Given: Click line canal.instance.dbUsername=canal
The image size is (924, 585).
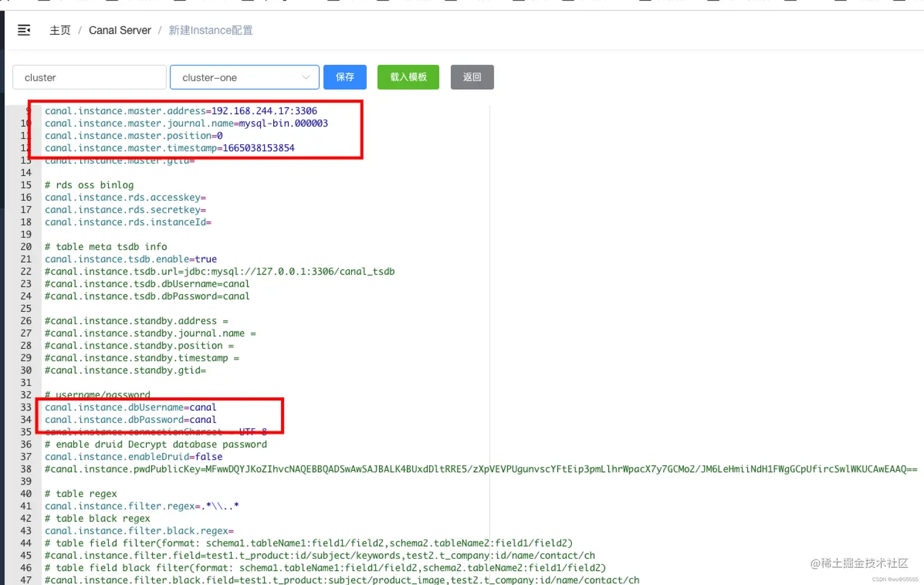Looking at the screenshot, I should pyautogui.click(x=131, y=407).
